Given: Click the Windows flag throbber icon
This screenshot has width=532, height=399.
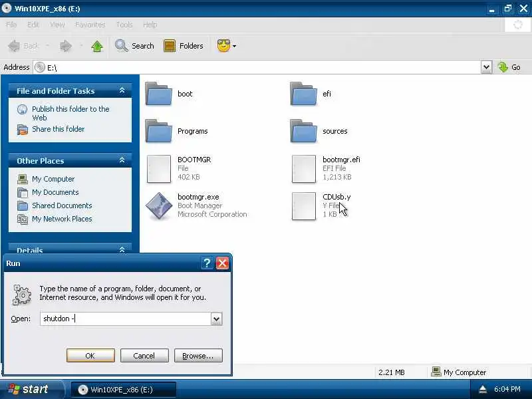Looking at the screenshot, I should (x=517, y=25).
